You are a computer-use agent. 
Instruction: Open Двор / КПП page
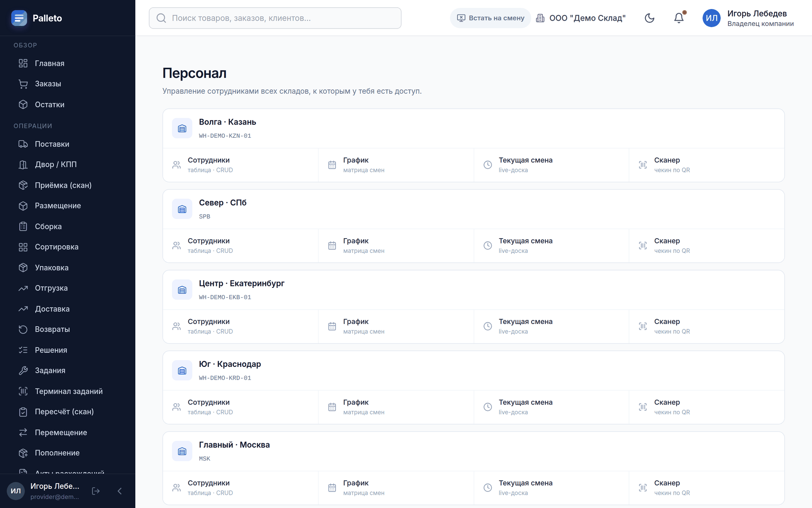pyautogui.click(x=68, y=164)
